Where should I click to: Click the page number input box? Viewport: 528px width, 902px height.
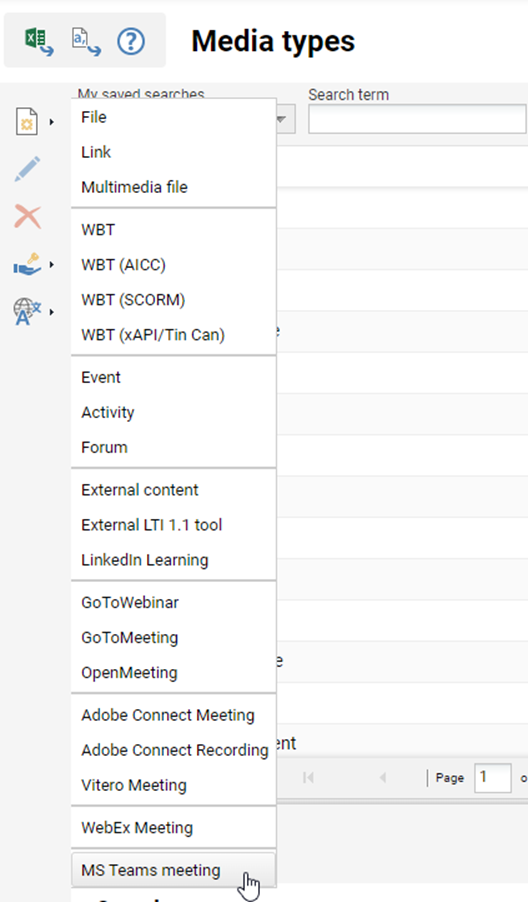[x=492, y=778]
